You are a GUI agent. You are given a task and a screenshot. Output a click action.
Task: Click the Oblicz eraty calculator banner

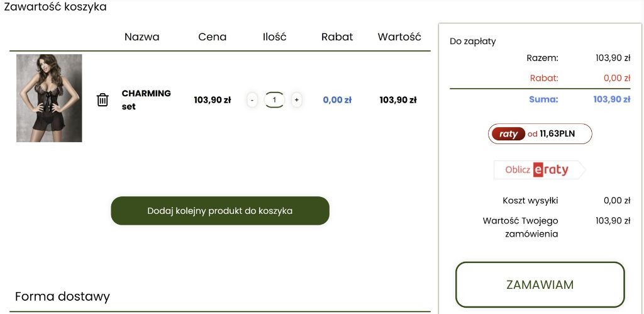tap(539, 170)
